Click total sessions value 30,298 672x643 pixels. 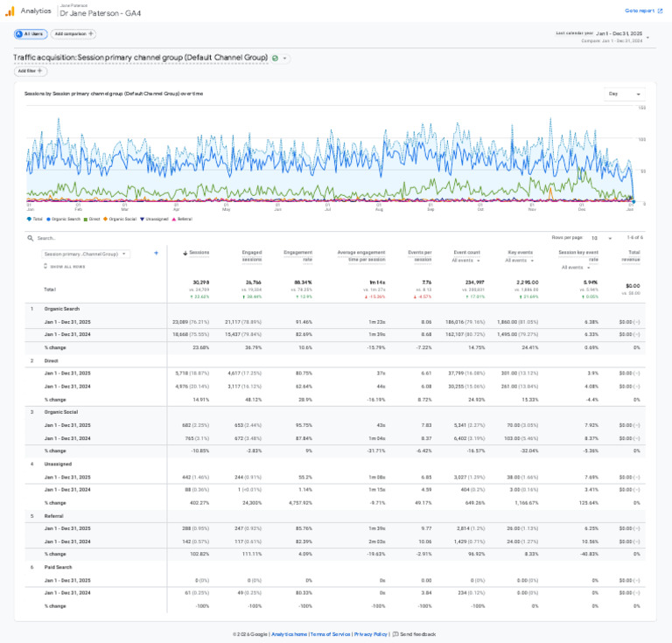click(201, 283)
